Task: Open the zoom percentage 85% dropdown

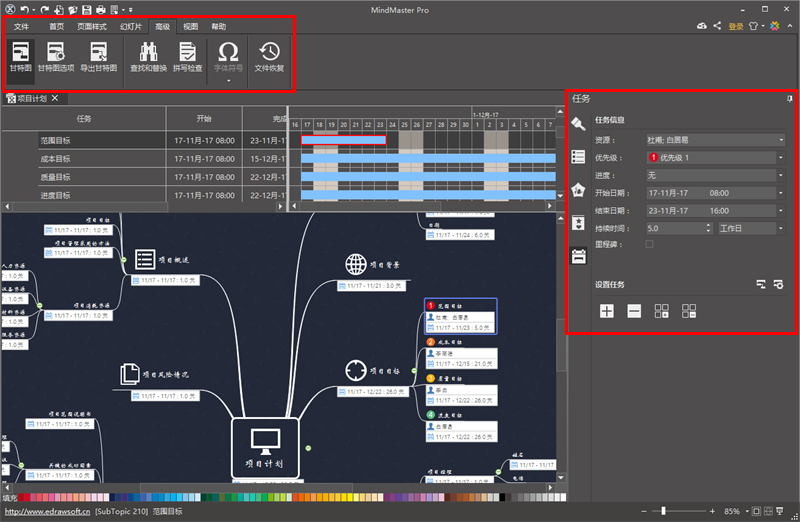Action: pos(747,511)
